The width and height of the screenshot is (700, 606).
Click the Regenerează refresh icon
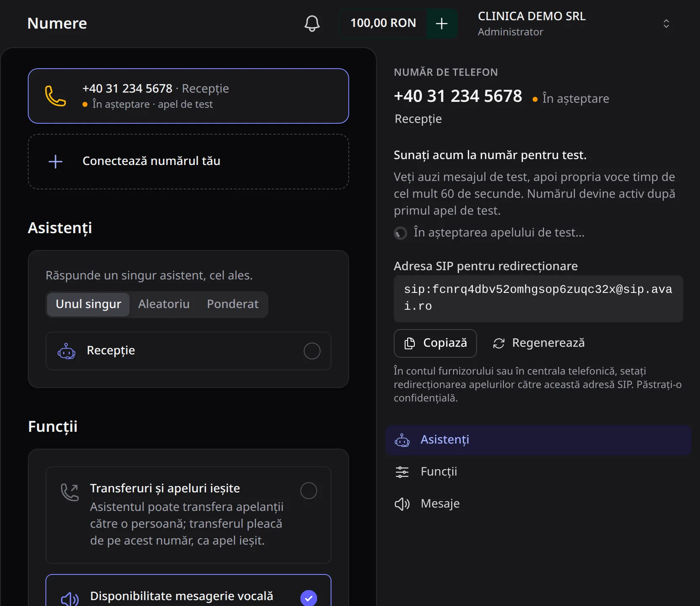pos(499,343)
